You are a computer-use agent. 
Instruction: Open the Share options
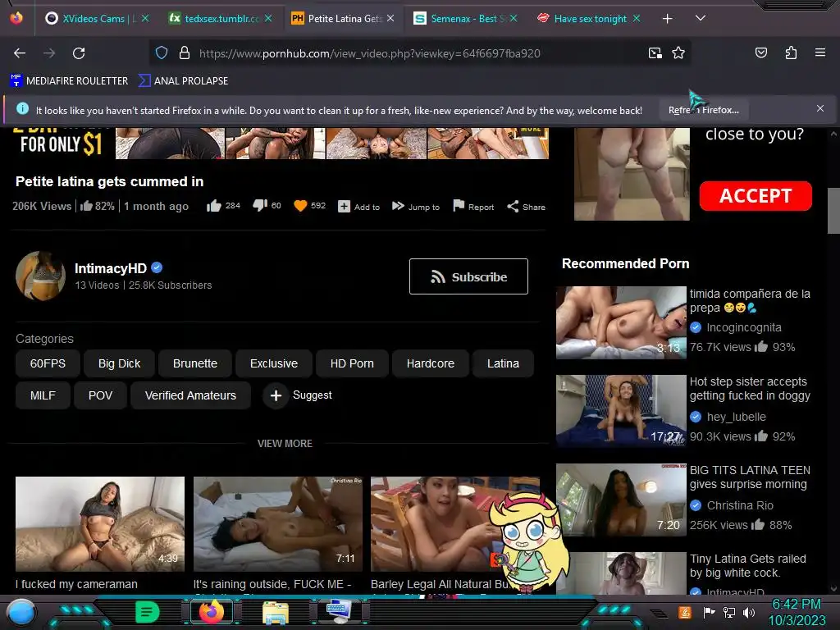(526, 207)
